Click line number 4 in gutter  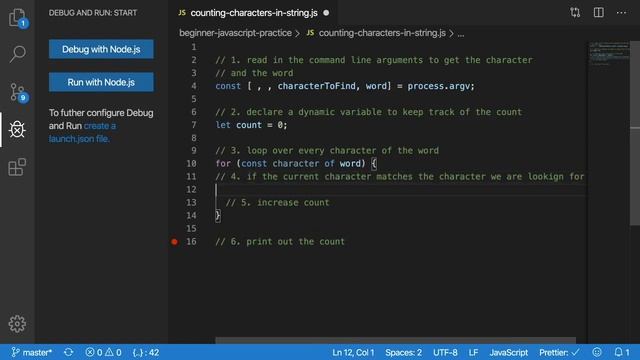click(193, 86)
